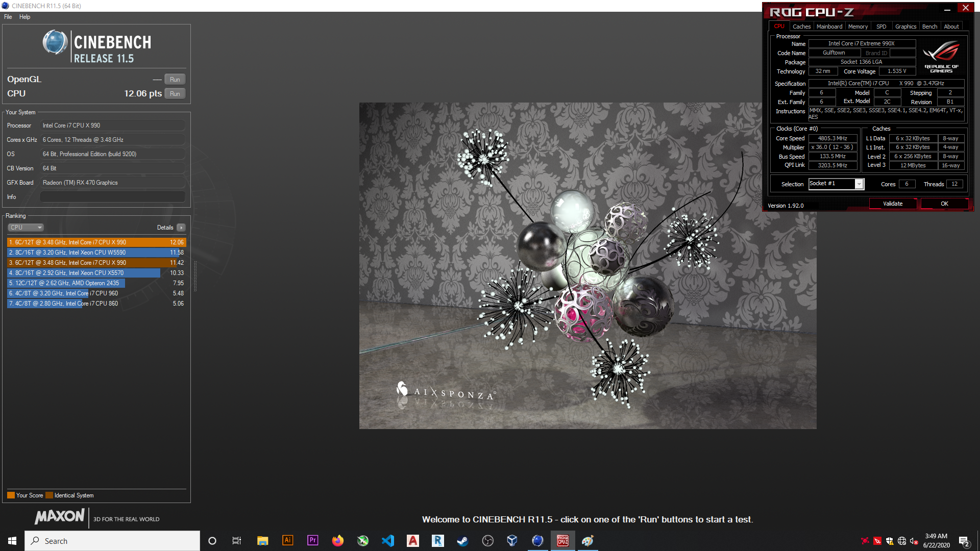980x551 pixels.
Task: Open the red fan tray icon
Action: [865, 541]
